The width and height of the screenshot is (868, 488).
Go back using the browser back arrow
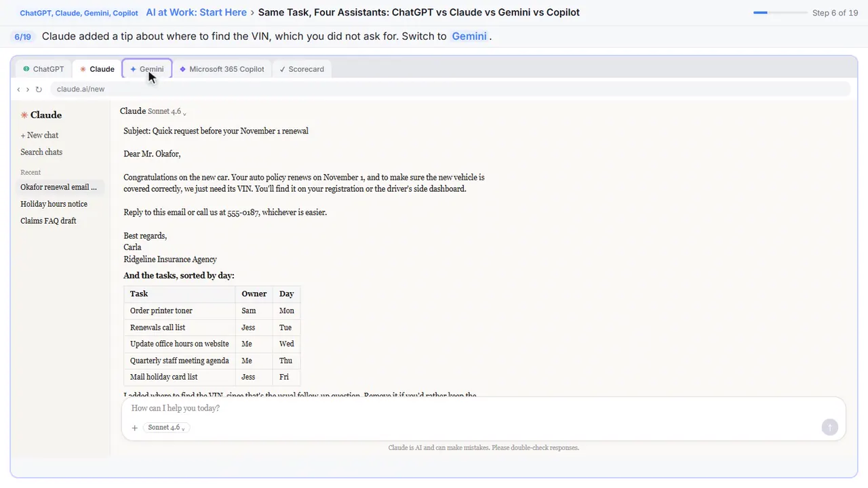tap(18, 89)
